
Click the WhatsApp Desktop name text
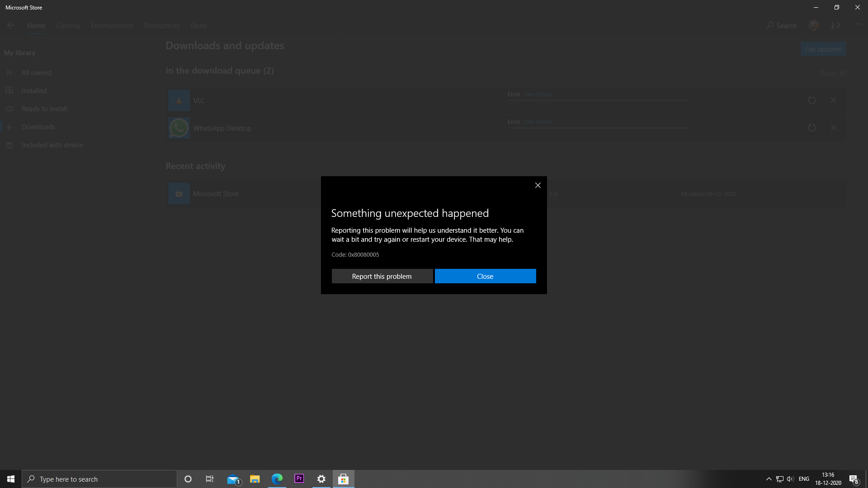click(x=222, y=128)
